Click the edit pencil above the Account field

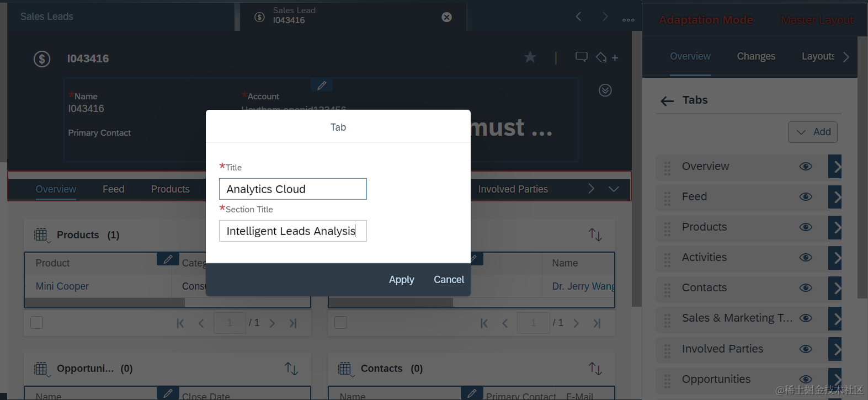322,85
